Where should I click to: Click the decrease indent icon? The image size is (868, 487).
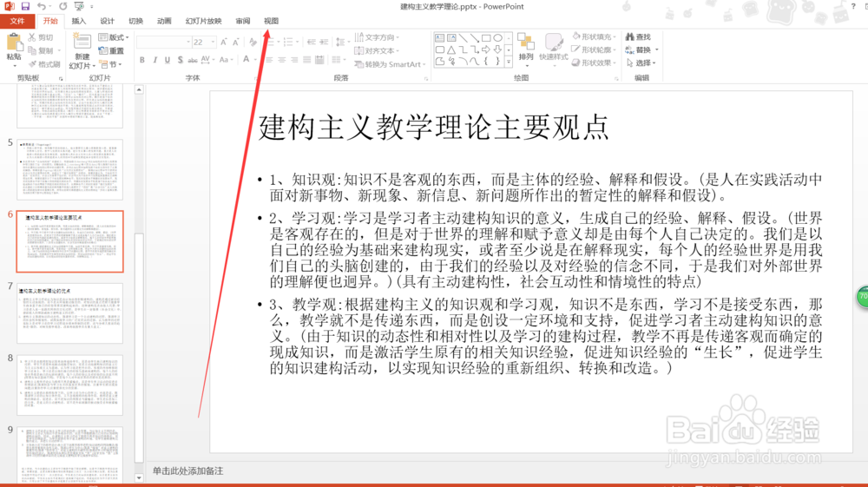pos(312,42)
